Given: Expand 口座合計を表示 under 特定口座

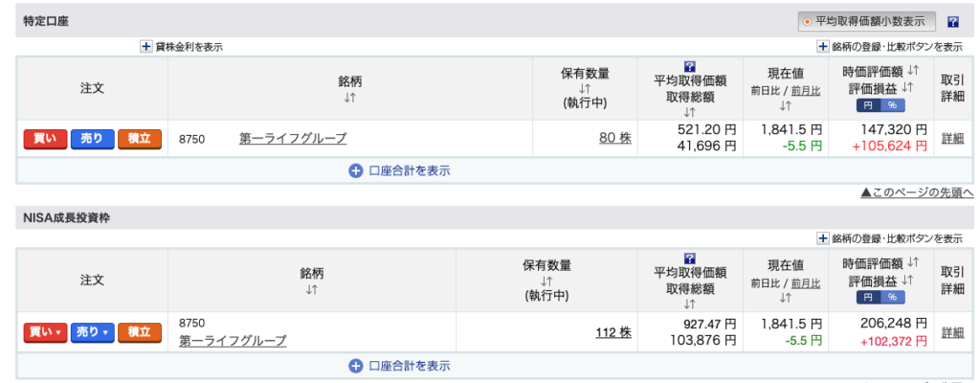Looking at the screenshot, I should (x=399, y=170).
